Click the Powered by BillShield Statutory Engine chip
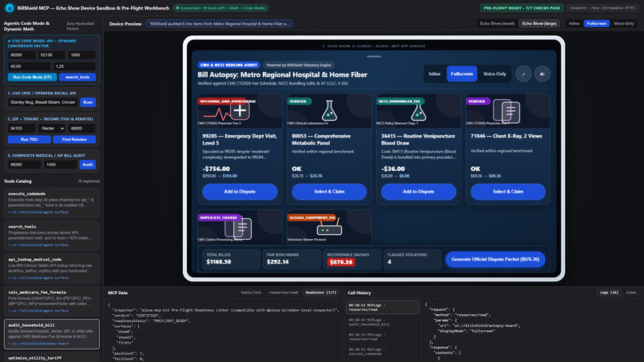Viewport: 644px width, 362px height. (x=299, y=65)
